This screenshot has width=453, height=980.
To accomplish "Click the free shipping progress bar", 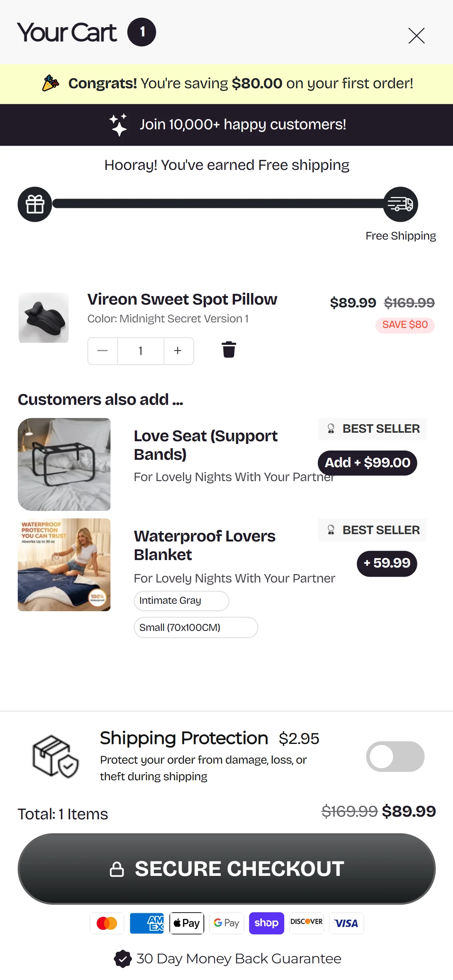I will pyautogui.click(x=217, y=204).
